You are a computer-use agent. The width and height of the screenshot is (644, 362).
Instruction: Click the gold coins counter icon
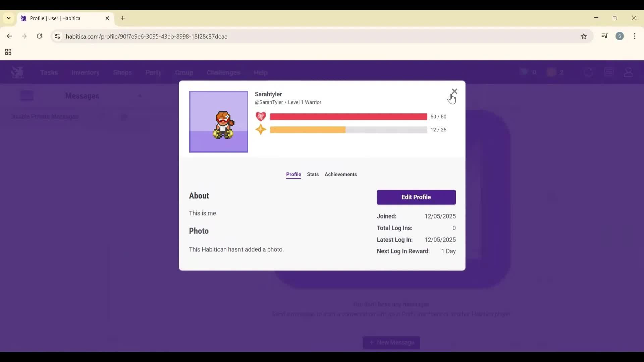pos(551,72)
